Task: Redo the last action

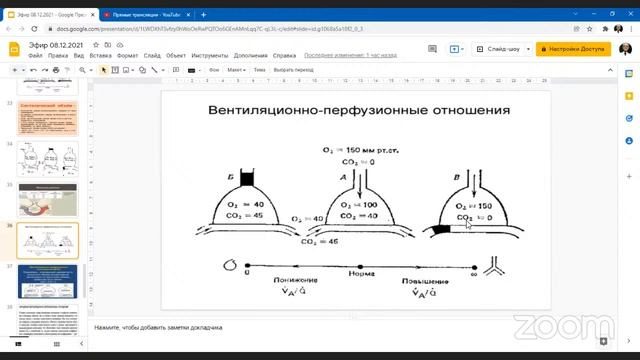Action: [x=45, y=70]
